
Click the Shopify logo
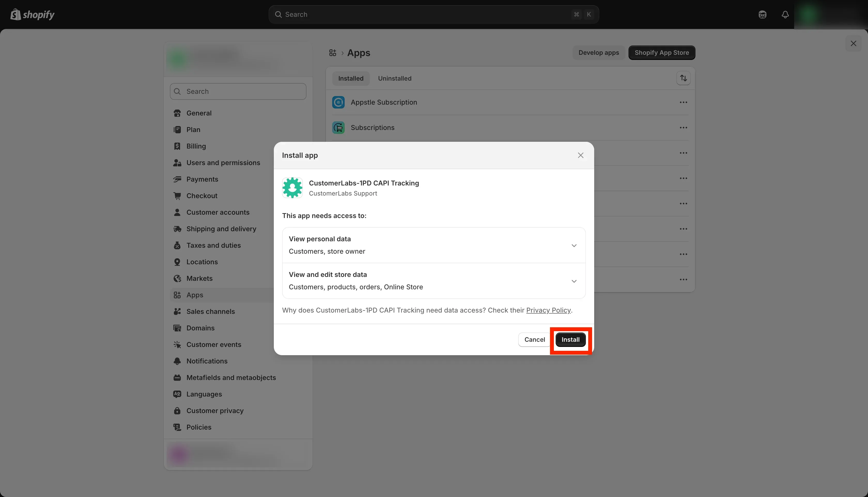(33, 14)
